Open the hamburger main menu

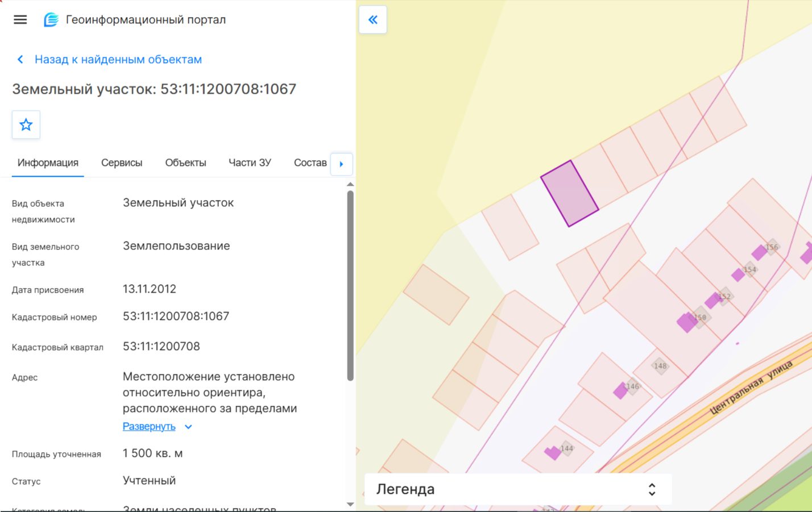coord(20,20)
